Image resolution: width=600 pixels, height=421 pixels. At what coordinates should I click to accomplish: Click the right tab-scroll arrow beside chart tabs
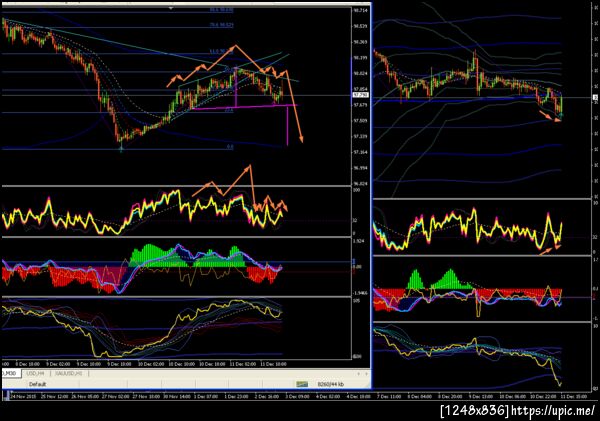366,373
